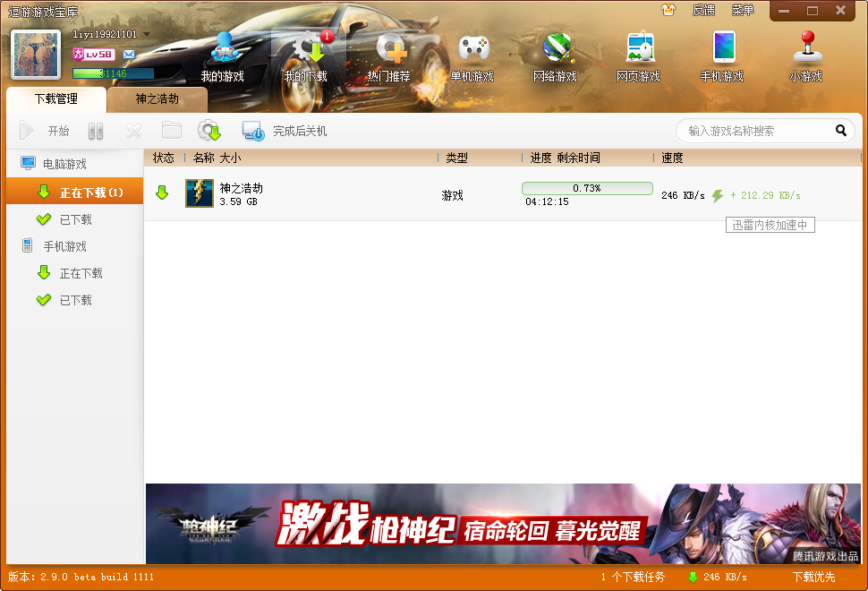This screenshot has height=591, width=868.
Task: Click the green download arrow in status bar
Action: click(x=693, y=578)
